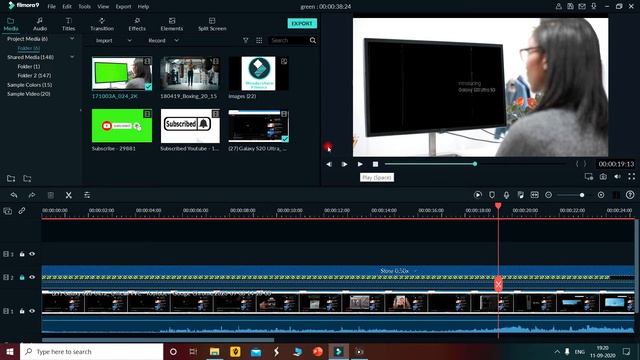640x360 pixels.
Task: Click the delete trash icon above timeline
Action: click(x=51, y=196)
